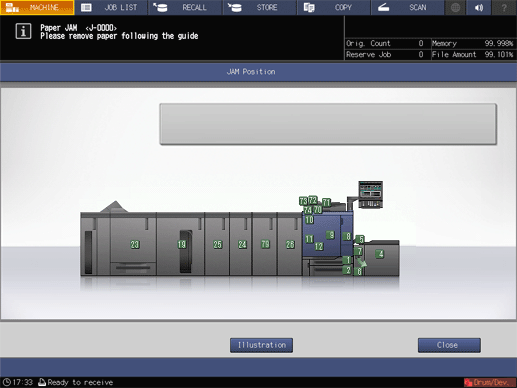The width and height of the screenshot is (517, 388).
Task: Close the JAM Position screen
Action: [449, 345]
